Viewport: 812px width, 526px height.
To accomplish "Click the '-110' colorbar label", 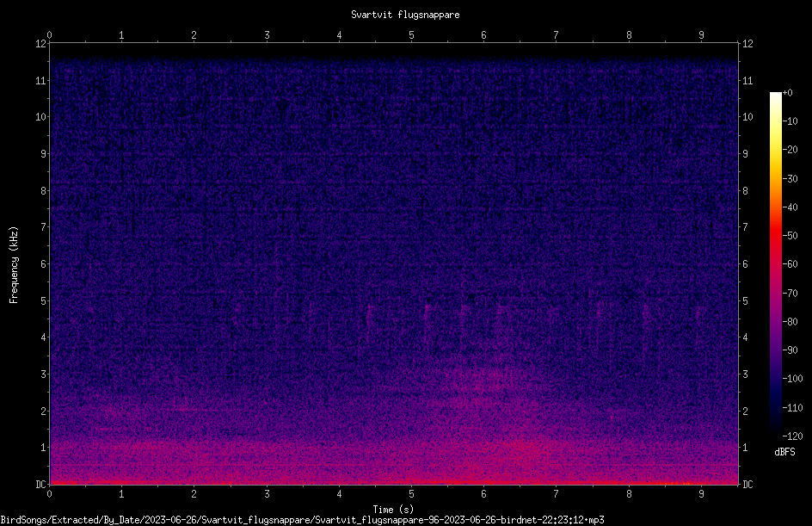I will click(792, 408).
